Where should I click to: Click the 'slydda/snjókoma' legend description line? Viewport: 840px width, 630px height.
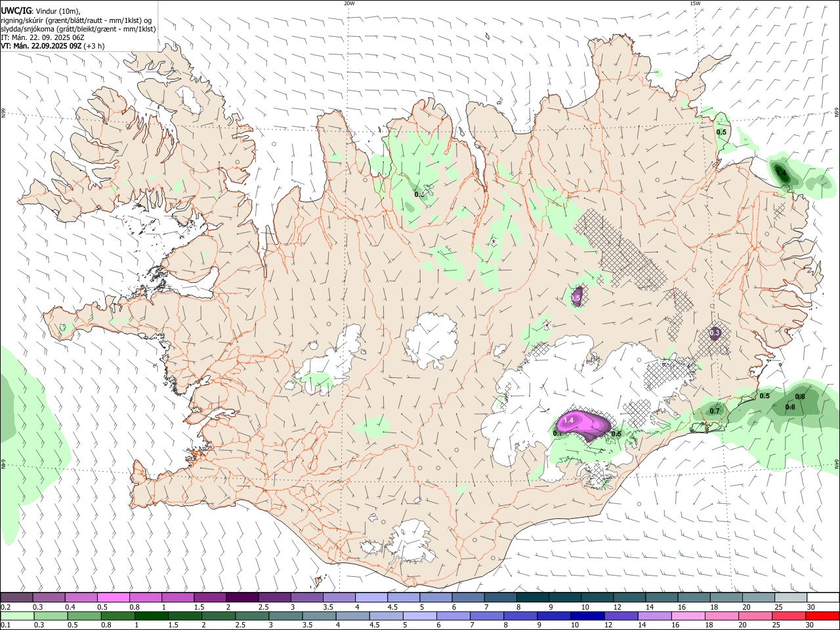(x=78, y=29)
